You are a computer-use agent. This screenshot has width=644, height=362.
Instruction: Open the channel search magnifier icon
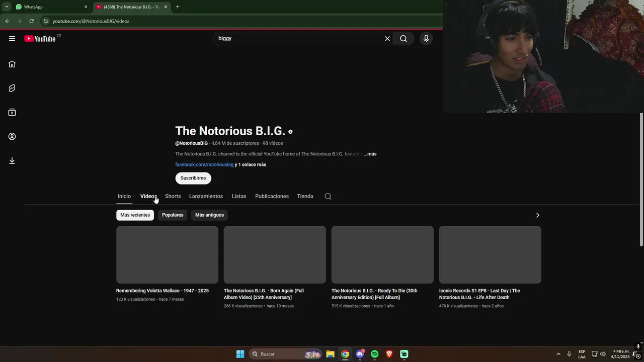pos(328,197)
